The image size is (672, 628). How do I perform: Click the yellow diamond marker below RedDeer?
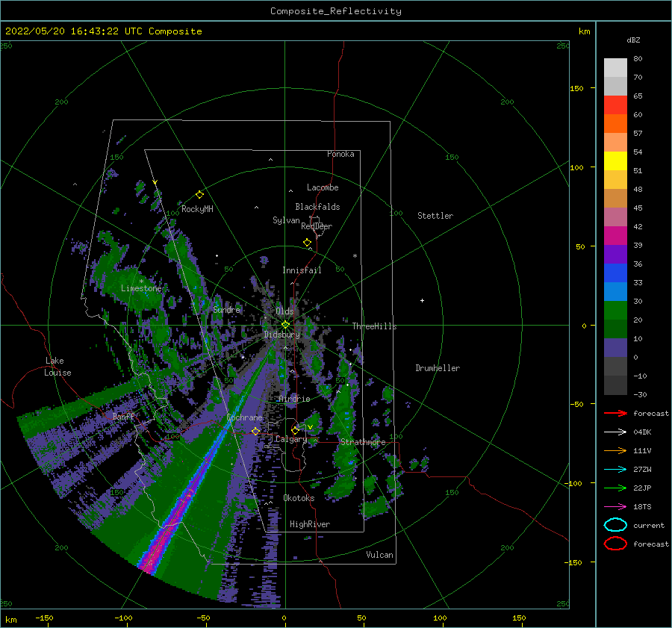coord(308,242)
